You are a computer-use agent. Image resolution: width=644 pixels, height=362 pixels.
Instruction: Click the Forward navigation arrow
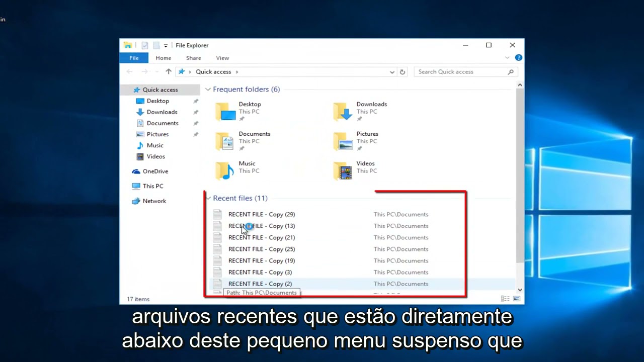pyautogui.click(x=144, y=72)
